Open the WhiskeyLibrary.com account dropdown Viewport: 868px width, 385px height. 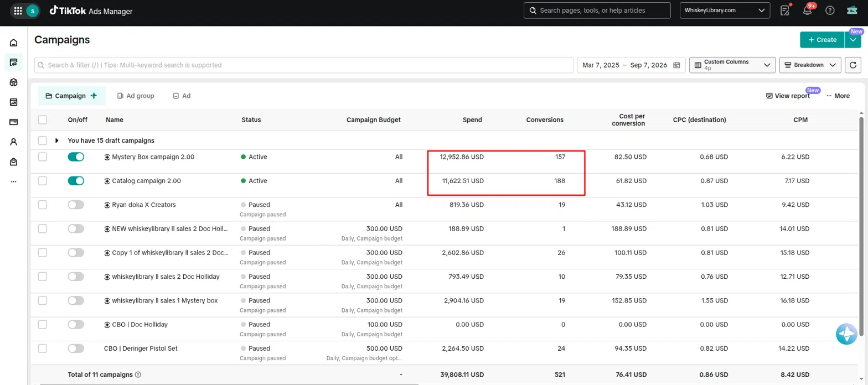(x=725, y=11)
